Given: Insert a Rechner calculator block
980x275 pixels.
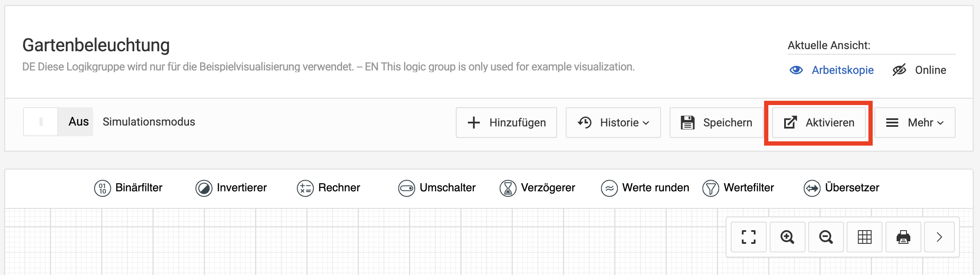Looking at the screenshot, I should click(x=328, y=188).
